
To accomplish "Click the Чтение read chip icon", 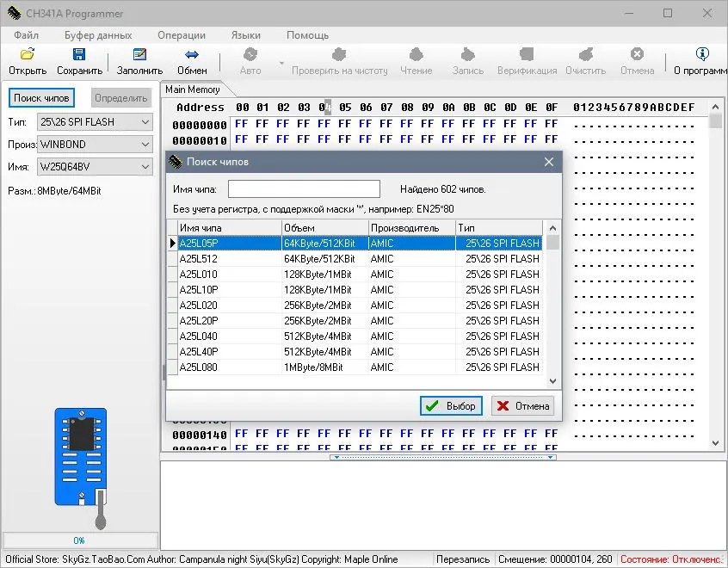I will pos(416,54).
